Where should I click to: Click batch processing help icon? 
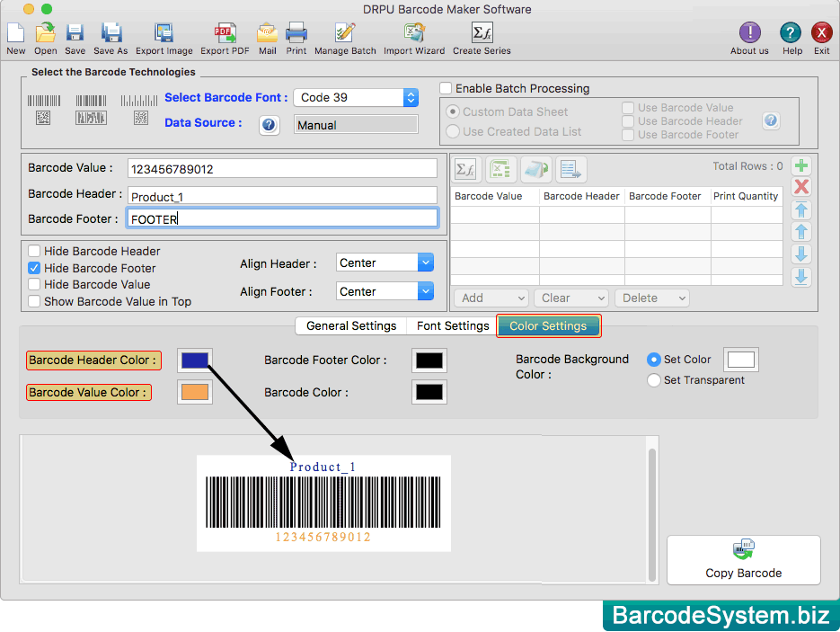pos(771,120)
